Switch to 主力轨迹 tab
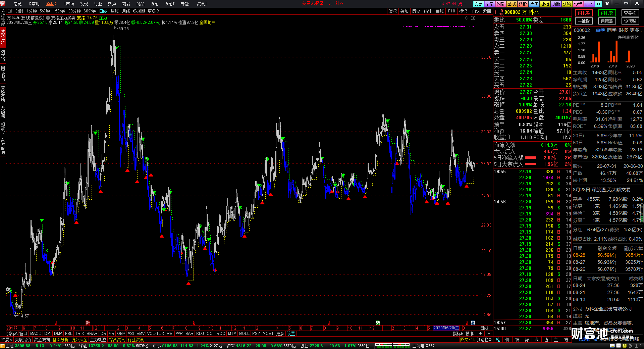This screenshot has width=644, height=349. coord(98,340)
